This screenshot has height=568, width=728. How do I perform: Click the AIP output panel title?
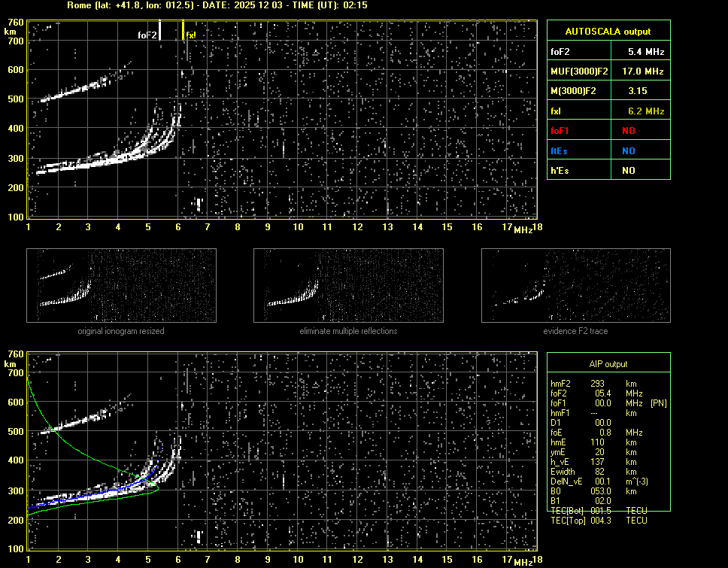[x=608, y=363]
